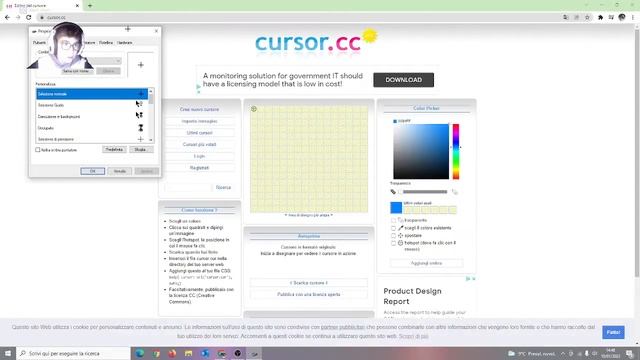The width and height of the screenshot is (640, 360).
Task: Open the browser extensions puzzle icon
Action: 600,18
